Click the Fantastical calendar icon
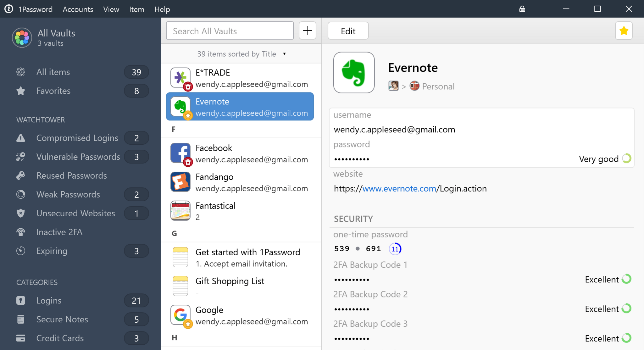 [x=180, y=211]
